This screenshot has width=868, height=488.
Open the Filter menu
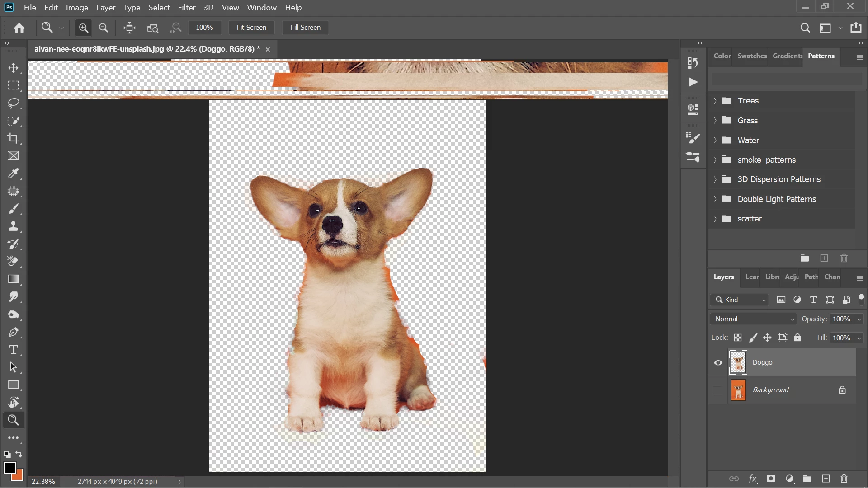[x=186, y=8]
